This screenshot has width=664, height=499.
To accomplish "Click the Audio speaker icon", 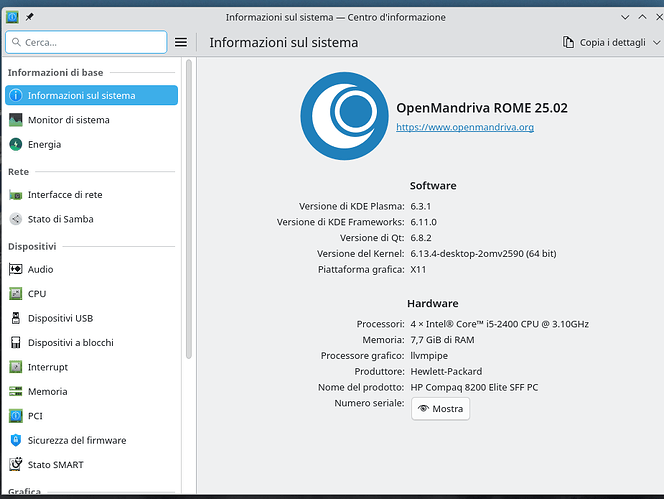I will [16, 269].
